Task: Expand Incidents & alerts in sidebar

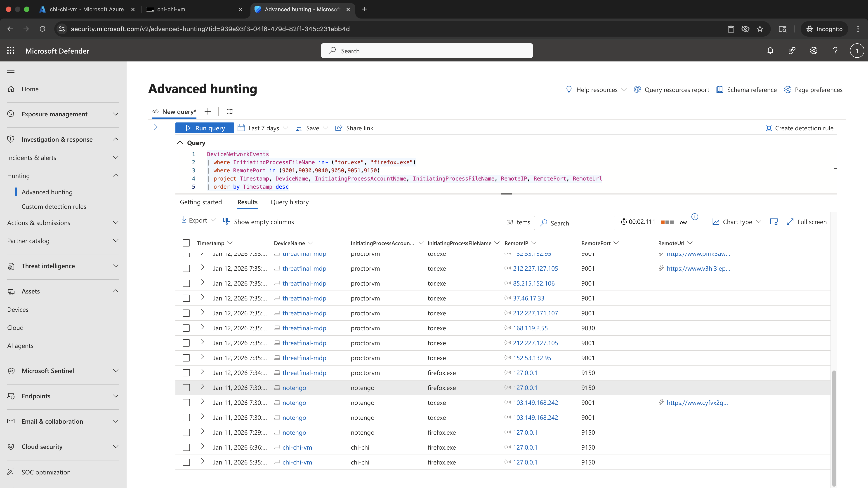Action: coord(63,158)
